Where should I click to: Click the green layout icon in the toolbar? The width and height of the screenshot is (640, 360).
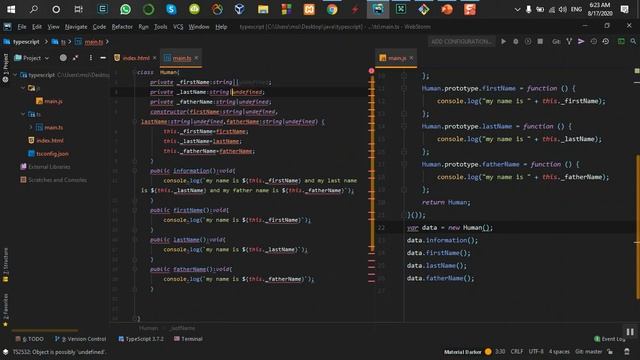(621, 41)
